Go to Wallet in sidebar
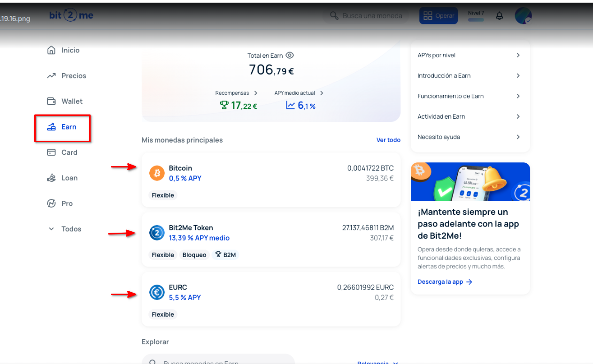593x364 pixels. [72, 101]
